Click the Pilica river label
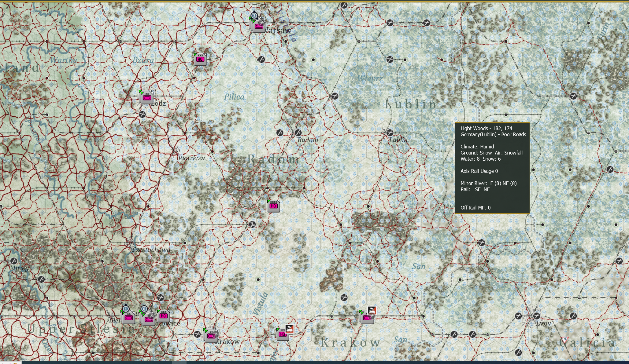The width and height of the screenshot is (629, 364). [x=234, y=97]
